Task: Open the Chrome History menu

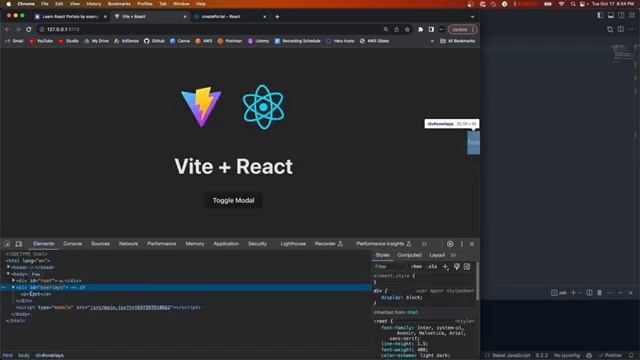Action: pyautogui.click(x=93, y=4)
